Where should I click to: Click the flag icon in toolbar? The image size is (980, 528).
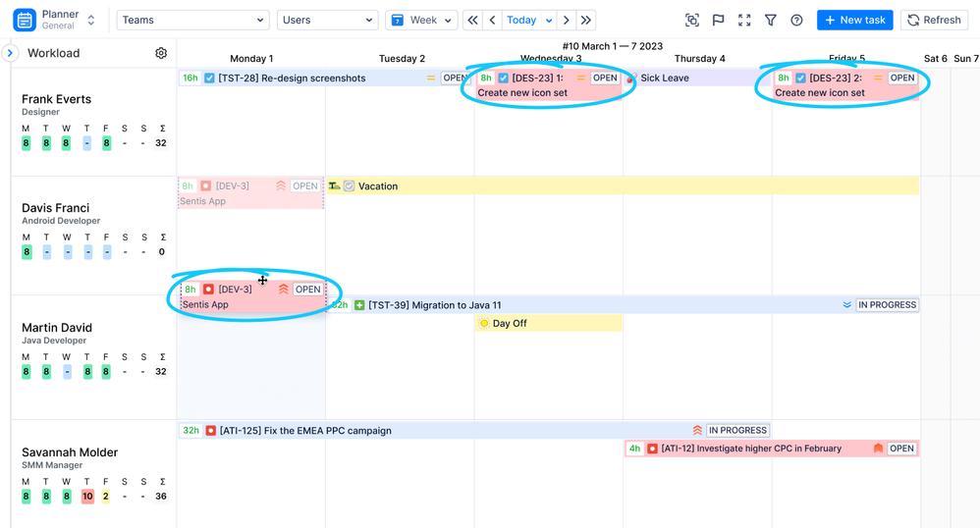(x=718, y=20)
